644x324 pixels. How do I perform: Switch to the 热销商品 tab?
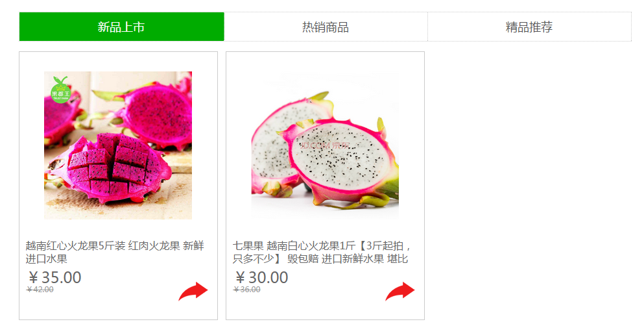click(326, 27)
